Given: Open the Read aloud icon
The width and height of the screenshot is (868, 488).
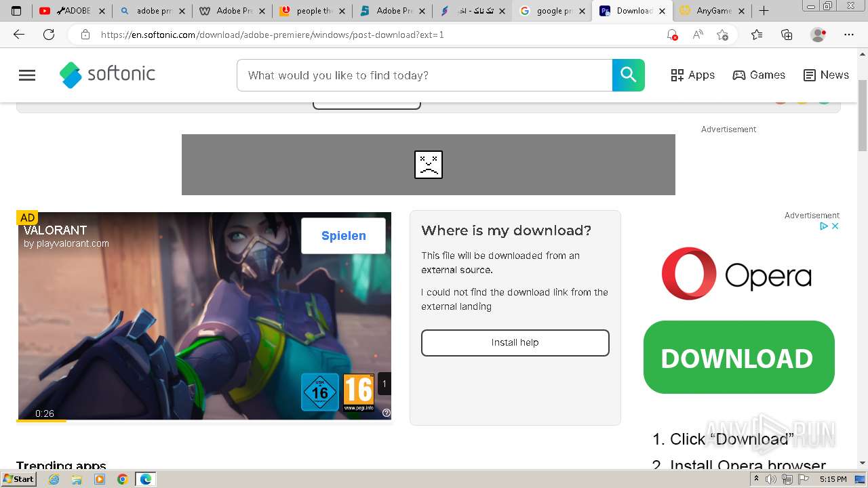Looking at the screenshot, I should click(x=697, y=35).
